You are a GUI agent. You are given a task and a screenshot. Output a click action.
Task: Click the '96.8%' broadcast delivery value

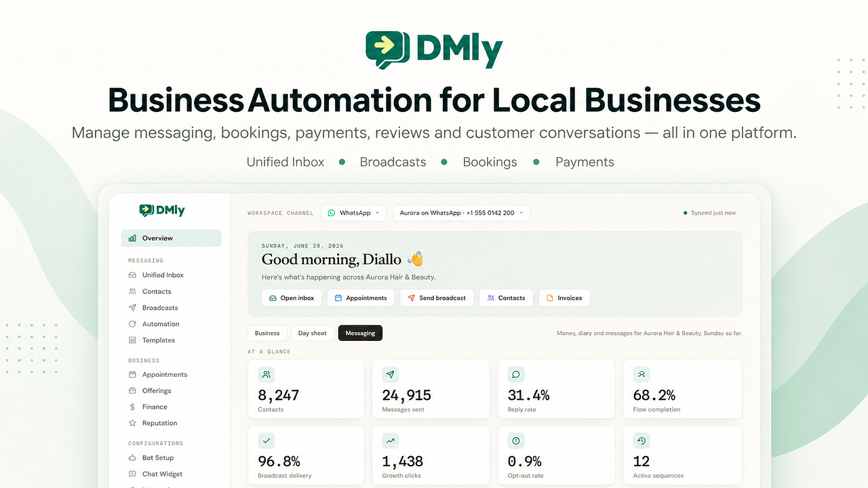click(x=279, y=462)
